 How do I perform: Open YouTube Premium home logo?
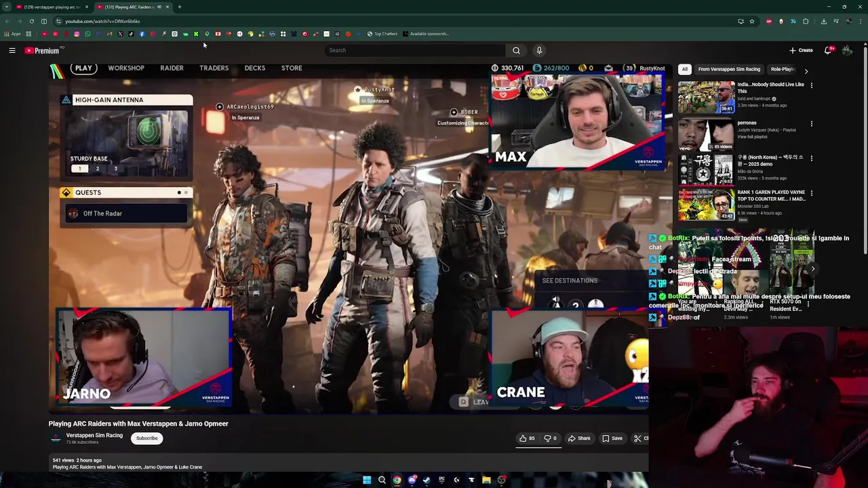point(43,50)
